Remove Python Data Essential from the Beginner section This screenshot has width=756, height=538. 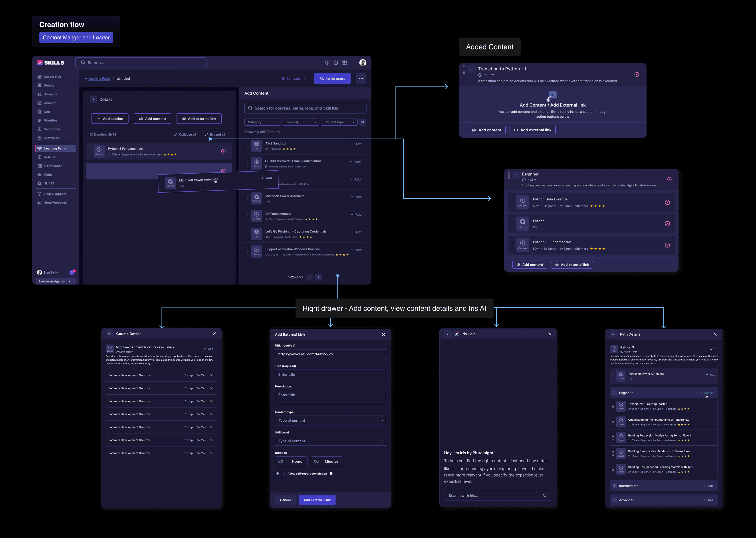[x=667, y=202]
